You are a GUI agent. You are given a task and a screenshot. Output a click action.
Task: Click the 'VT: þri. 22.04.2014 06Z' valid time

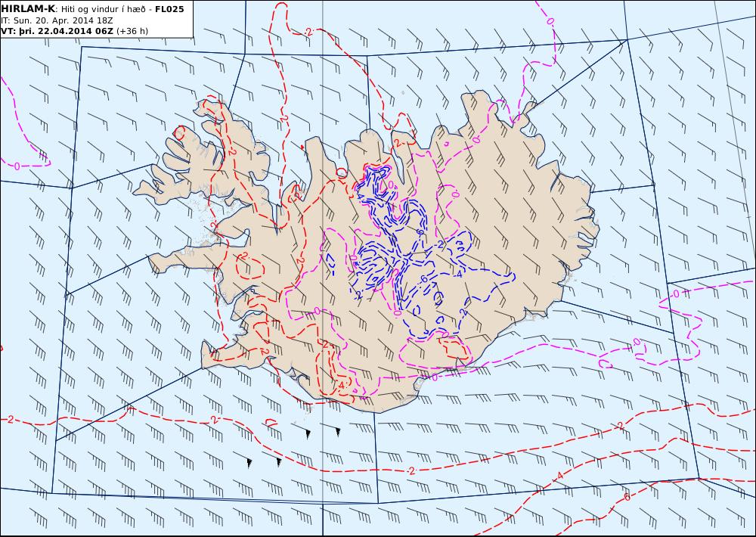(57, 31)
